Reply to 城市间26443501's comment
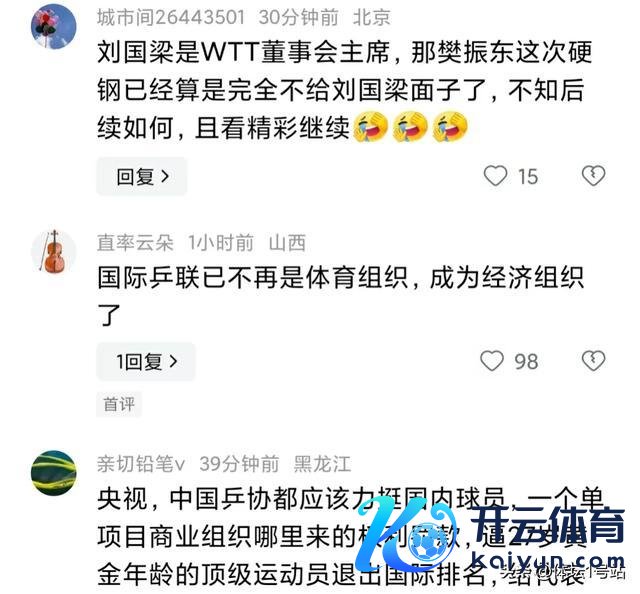640x594 pixels. (x=142, y=176)
